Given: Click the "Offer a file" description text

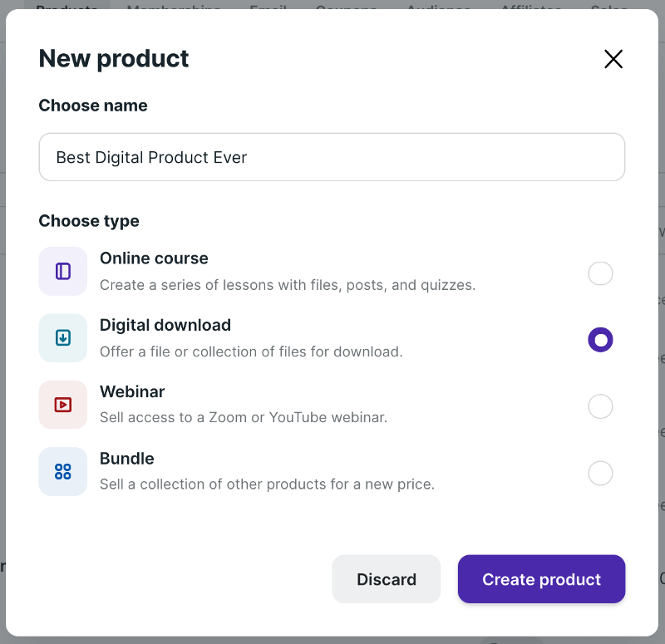Looking at the screenshot, I should click(x=251, y=351).
